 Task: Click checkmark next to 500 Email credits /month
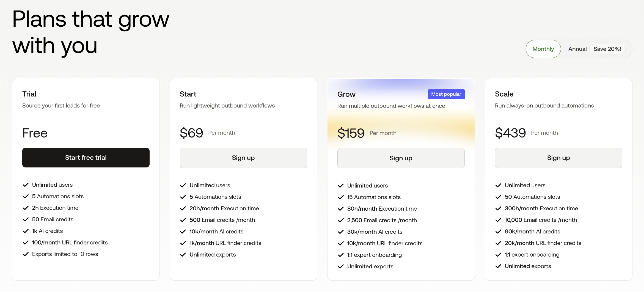183,220
